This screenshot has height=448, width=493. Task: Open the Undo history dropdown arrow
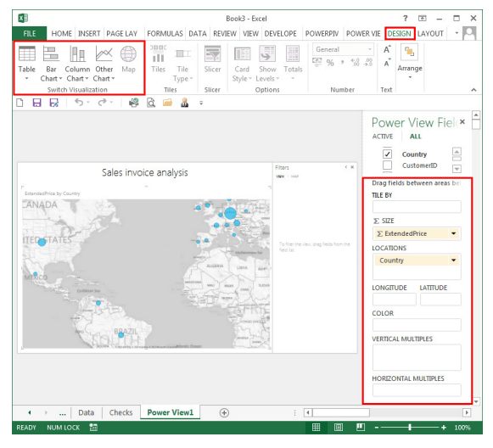[88, 103]
